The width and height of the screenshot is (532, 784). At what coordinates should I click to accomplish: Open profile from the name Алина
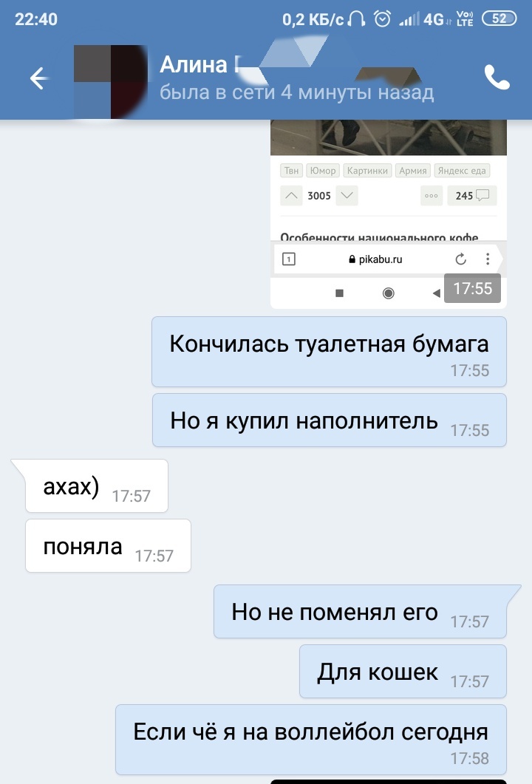click(x=194, y=64)
